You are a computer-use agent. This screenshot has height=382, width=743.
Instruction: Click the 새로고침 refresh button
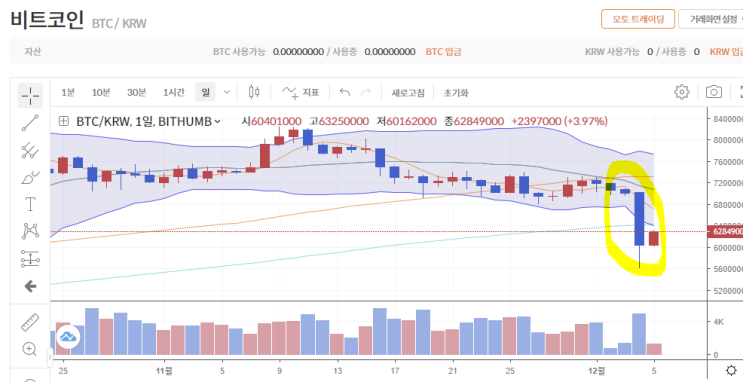click(x=408, y=92)
